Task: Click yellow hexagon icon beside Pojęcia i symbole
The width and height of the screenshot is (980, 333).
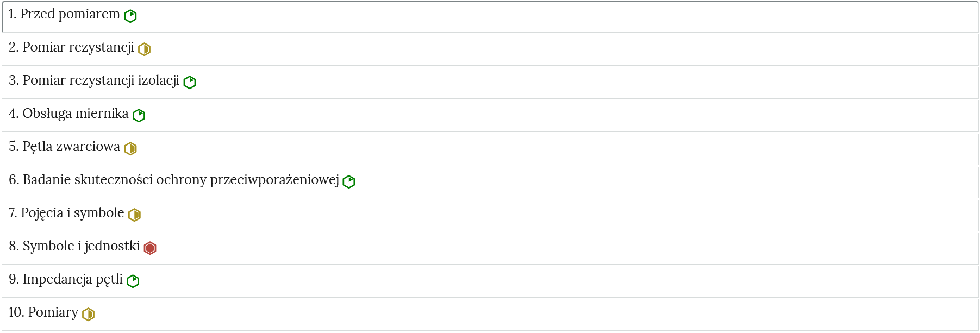Action: click(134, 215)
